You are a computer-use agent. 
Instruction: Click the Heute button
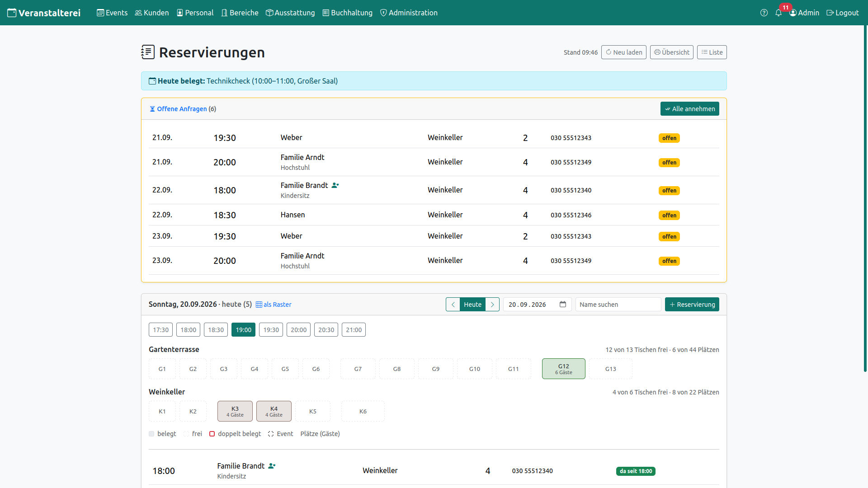tap(472, 305)
